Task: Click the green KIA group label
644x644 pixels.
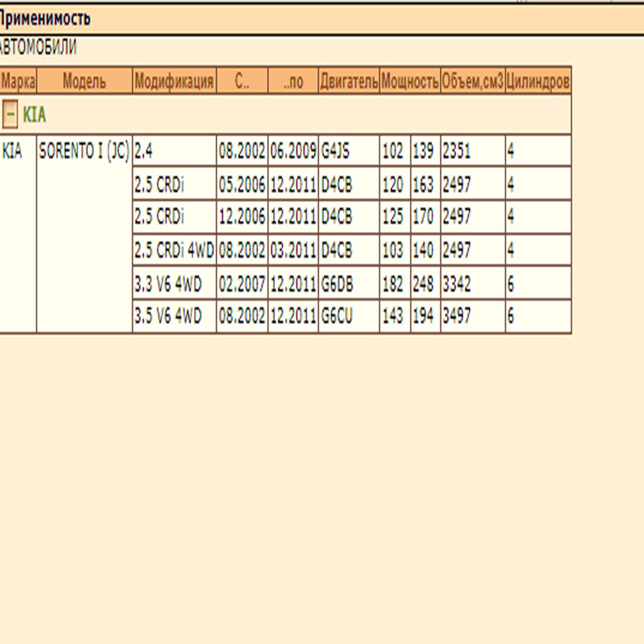Action: (x=34, y=115)
